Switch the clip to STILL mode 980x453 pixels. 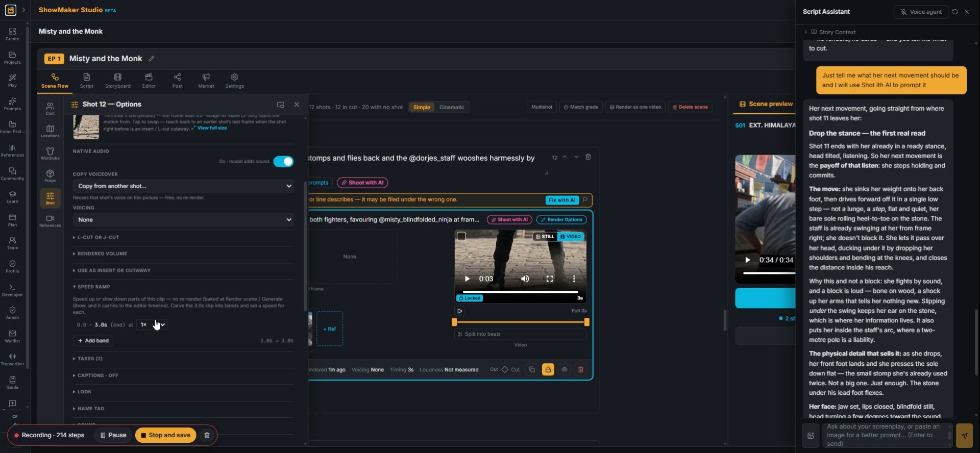click(545, 237)
